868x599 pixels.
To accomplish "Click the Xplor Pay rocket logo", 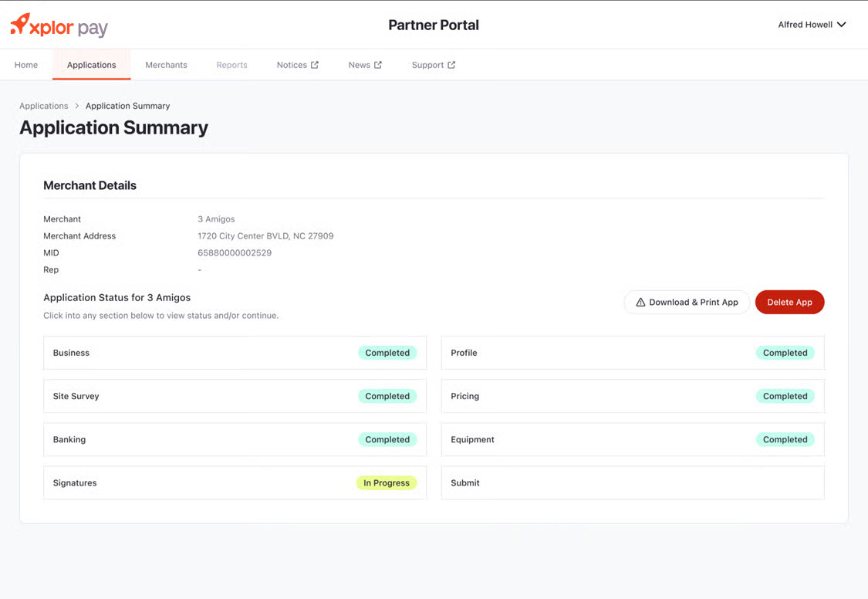I will click(x=20, y=24).
